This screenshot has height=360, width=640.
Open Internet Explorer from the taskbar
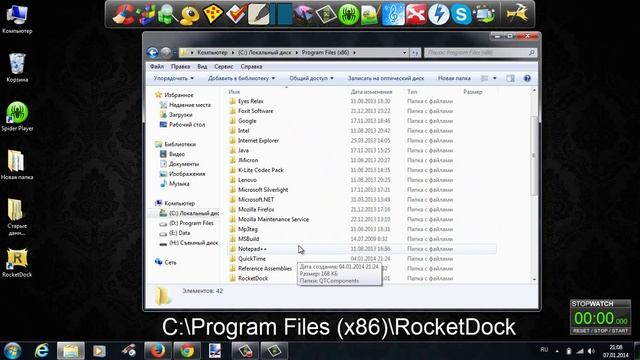(x=42, y=351)
